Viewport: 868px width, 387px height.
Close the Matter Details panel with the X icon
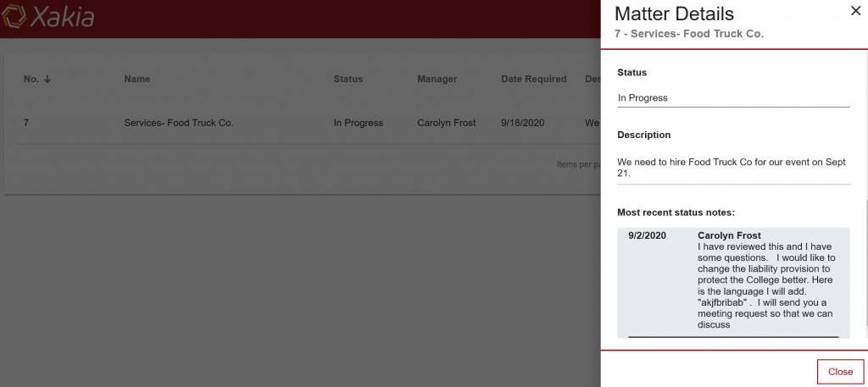click(855, 11)
